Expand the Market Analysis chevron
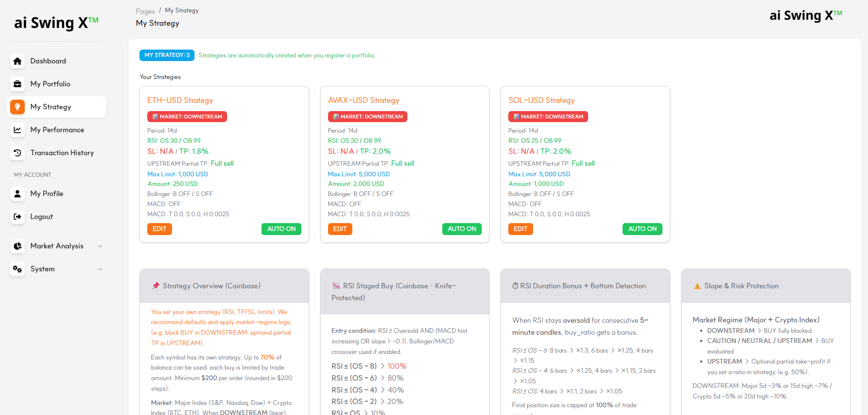The height and width of the screenshot is (415, 868). coord(100,246)
